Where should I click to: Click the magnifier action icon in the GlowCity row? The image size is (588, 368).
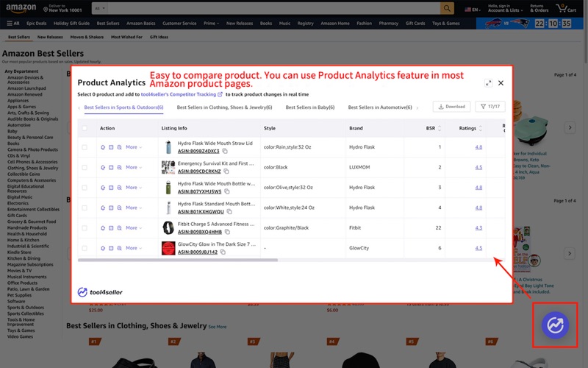coord(119,248)
